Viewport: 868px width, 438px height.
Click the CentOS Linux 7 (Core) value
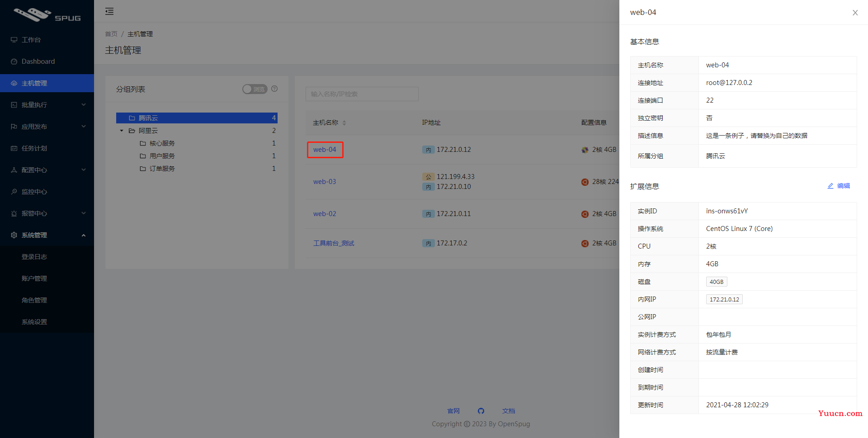pyautogui.click(x=740, y=229)
